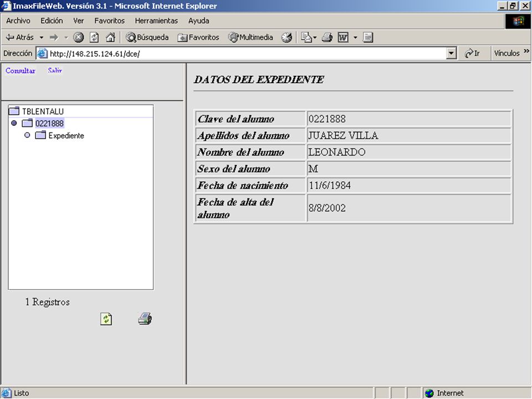Open the Multimedia toolbar button

click(x=250, y=37)
